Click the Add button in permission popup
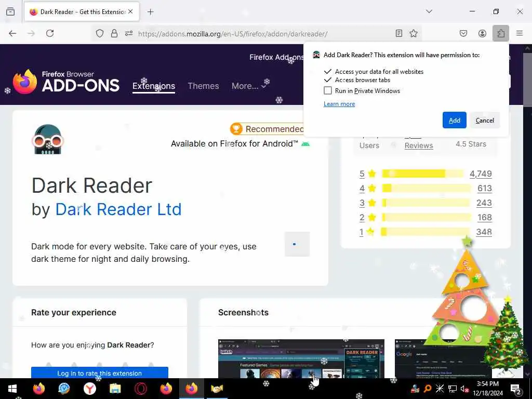532x399 pixels. [454, 120]
